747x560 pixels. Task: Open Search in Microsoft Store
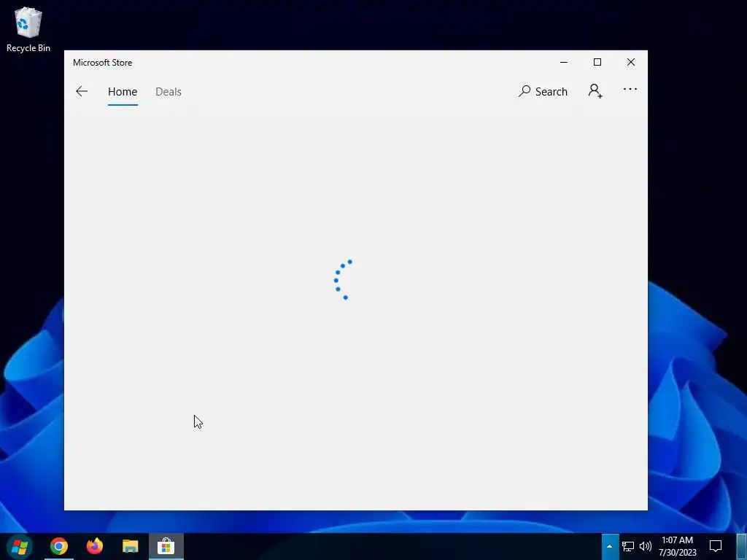543,91
